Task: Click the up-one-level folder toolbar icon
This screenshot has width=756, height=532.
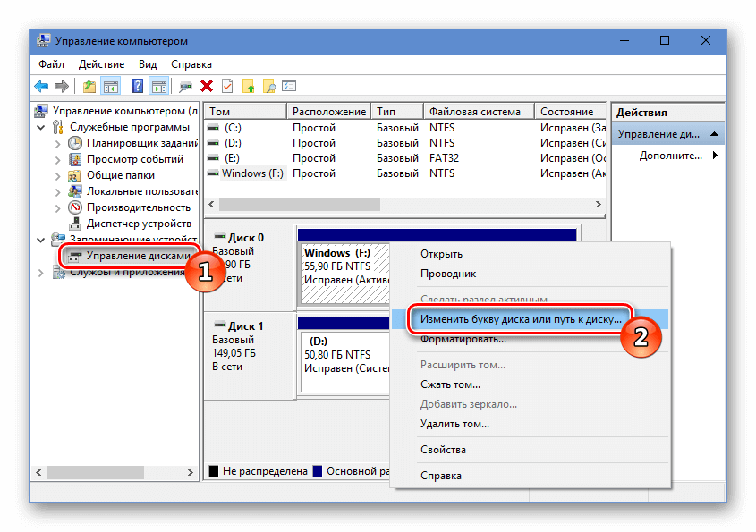Action: (x=89, y=87)
